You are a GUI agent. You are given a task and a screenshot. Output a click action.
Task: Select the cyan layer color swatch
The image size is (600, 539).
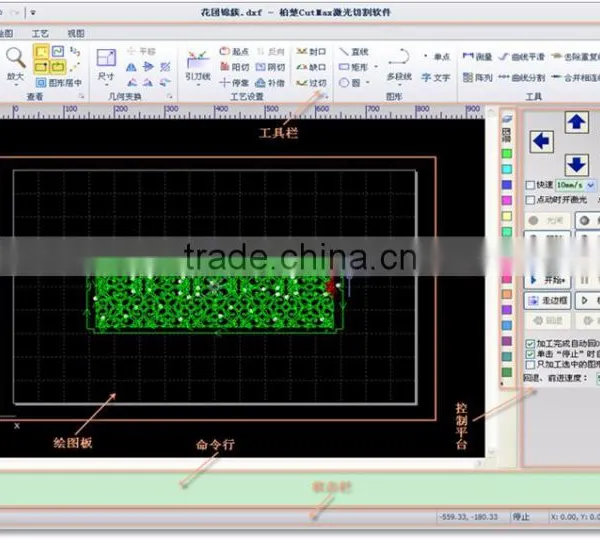coord(507,169)
